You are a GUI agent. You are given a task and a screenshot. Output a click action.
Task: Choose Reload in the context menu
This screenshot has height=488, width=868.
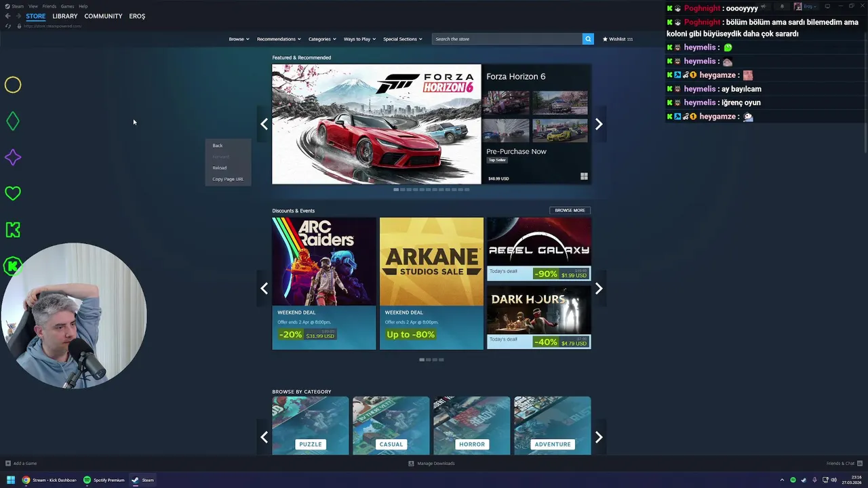click(228, 167)
